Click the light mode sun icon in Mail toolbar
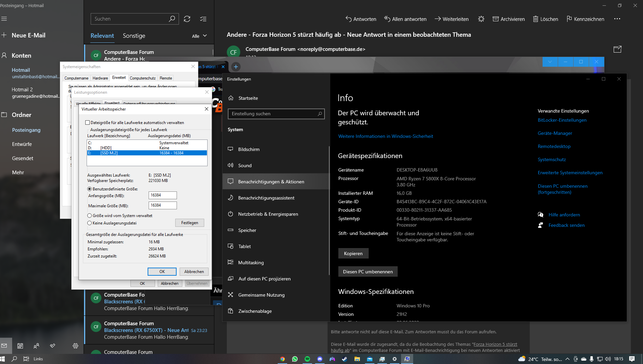 point(481,19)
